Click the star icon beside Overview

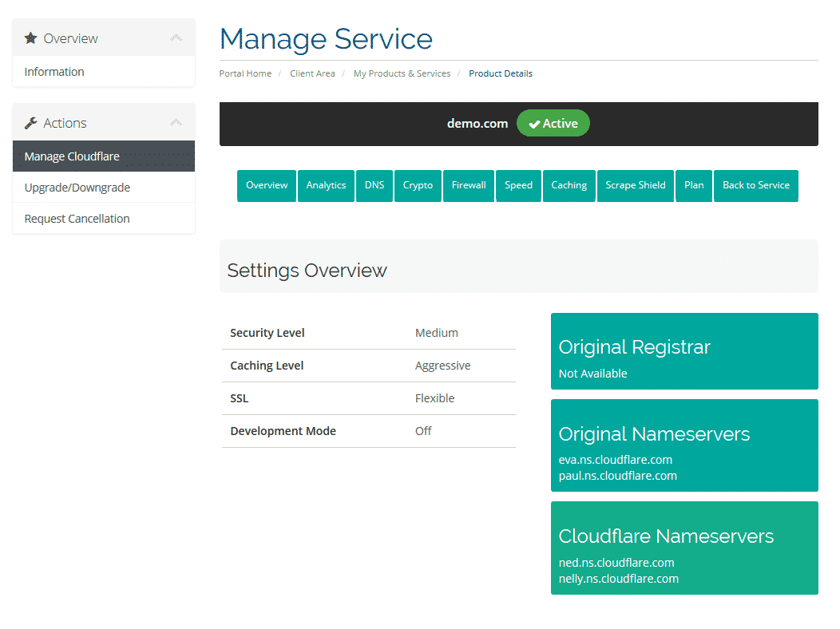tap(30, 38)
